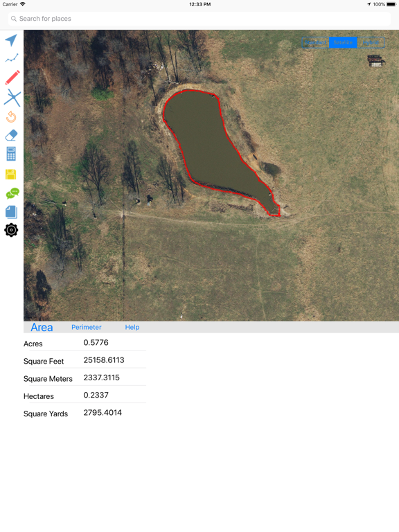Tap the battery indicator in status bar
The height and width of the screenshot is (532, 399).
[x=391, y=4]
